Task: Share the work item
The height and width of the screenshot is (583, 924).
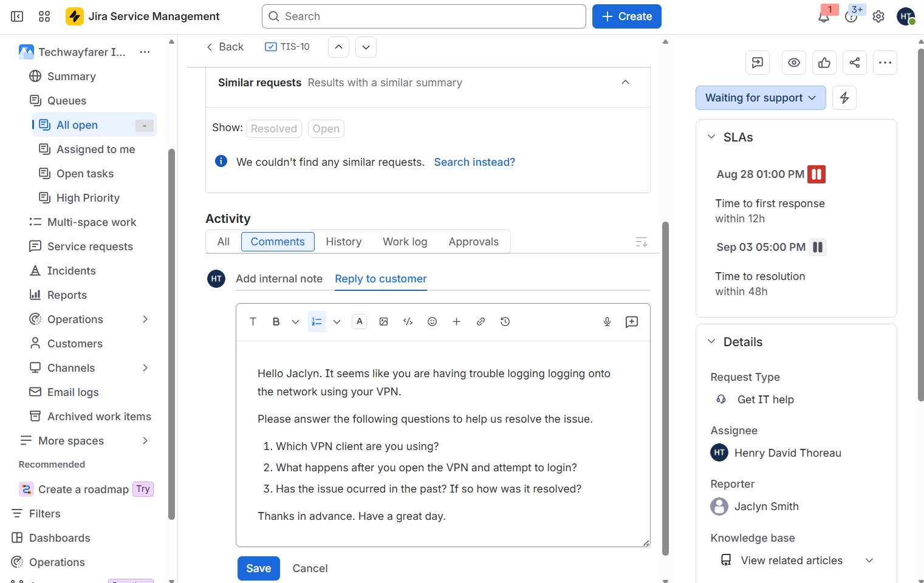Action: pos(855,63)
